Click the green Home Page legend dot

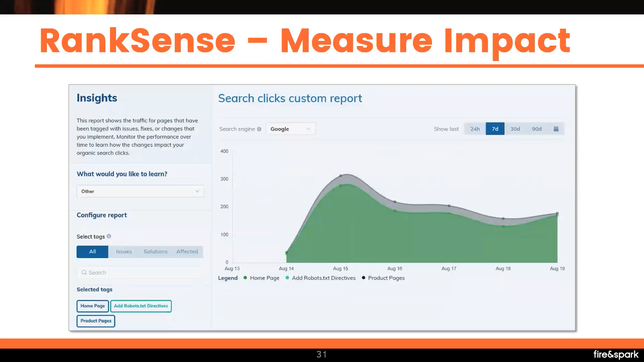245,278
